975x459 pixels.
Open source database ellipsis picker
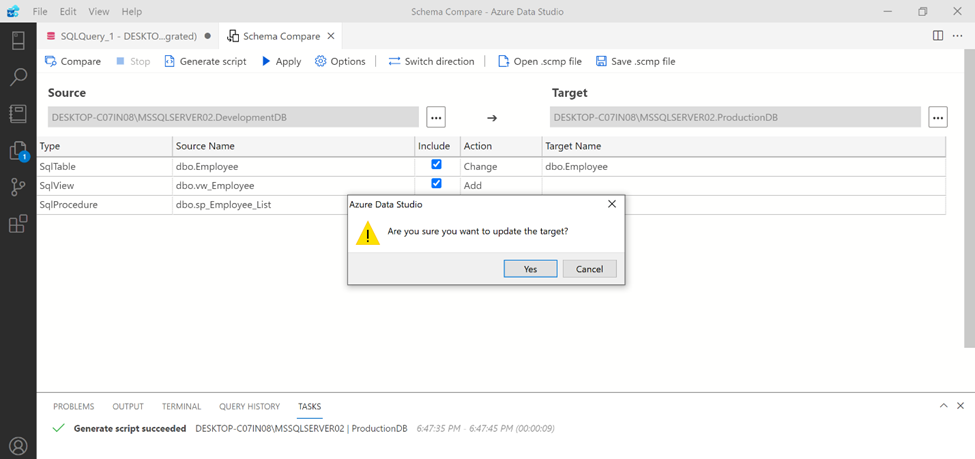point(436,117)
